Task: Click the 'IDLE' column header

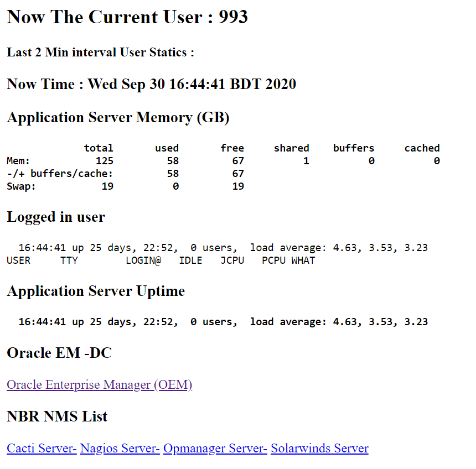Action: tap(190, 260)
